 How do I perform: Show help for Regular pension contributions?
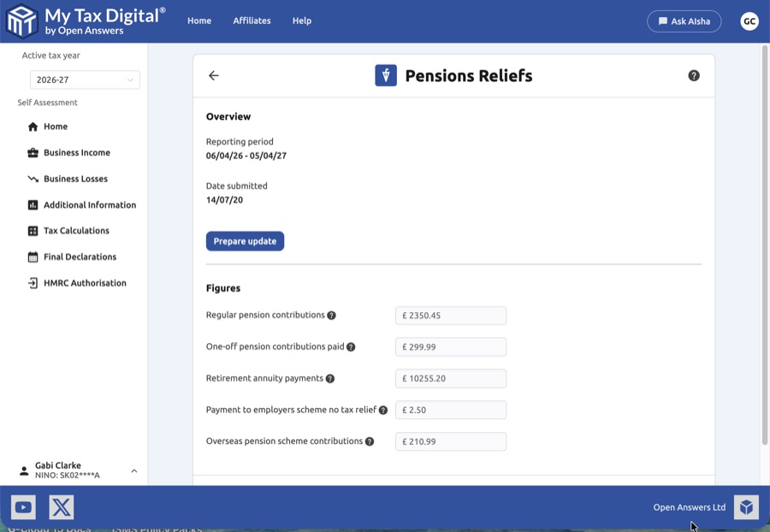[331, 316]
